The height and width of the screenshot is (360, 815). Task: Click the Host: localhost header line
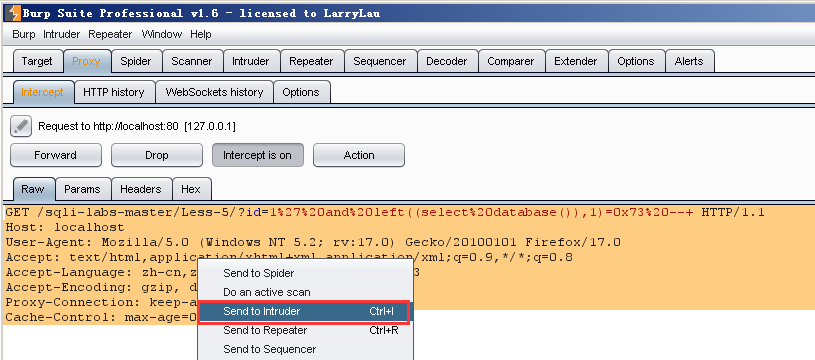coord(65,228)
